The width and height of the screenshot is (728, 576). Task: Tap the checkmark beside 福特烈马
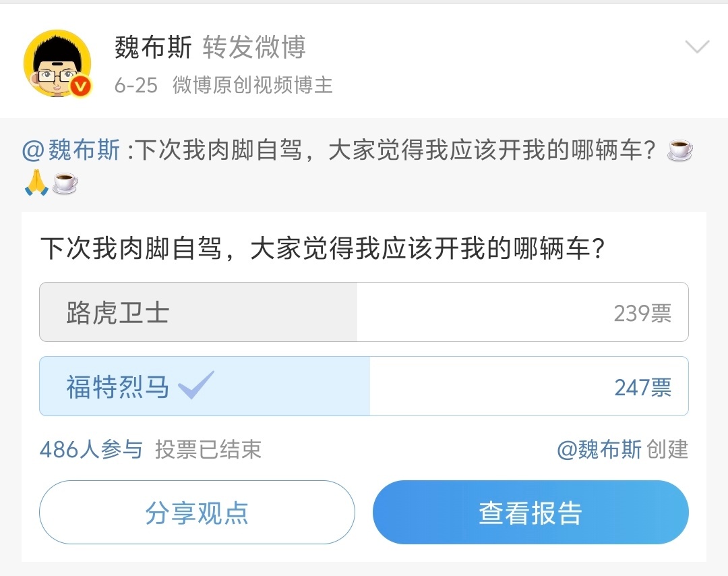196,385
